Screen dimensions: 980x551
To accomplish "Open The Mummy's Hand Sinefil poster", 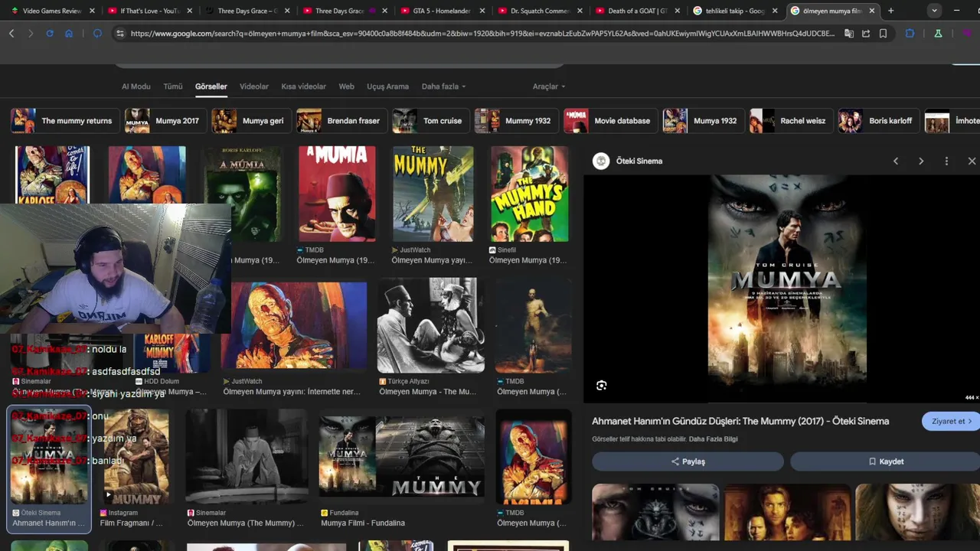I will (530, 194).
